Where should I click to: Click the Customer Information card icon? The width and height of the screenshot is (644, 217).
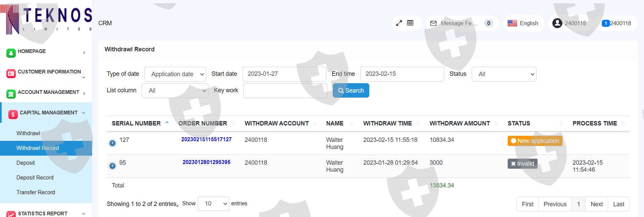point(11,73)
